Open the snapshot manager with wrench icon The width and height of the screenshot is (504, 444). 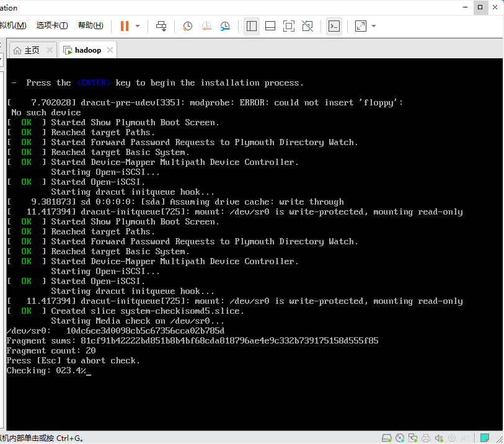click(225, 26)
